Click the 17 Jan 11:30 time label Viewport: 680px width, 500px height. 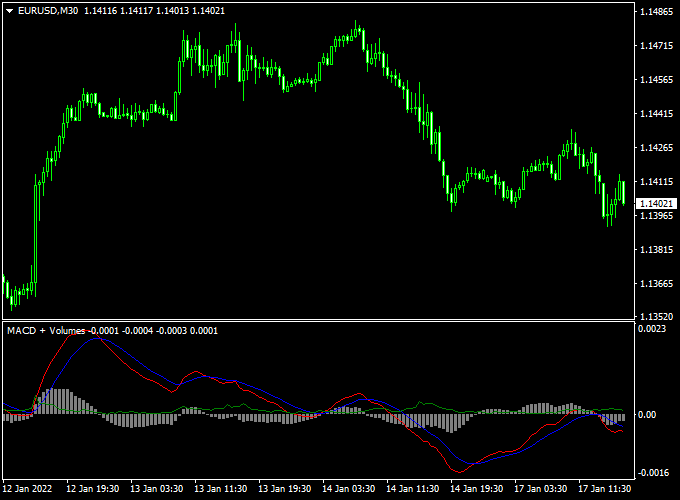tap(605, 489)
